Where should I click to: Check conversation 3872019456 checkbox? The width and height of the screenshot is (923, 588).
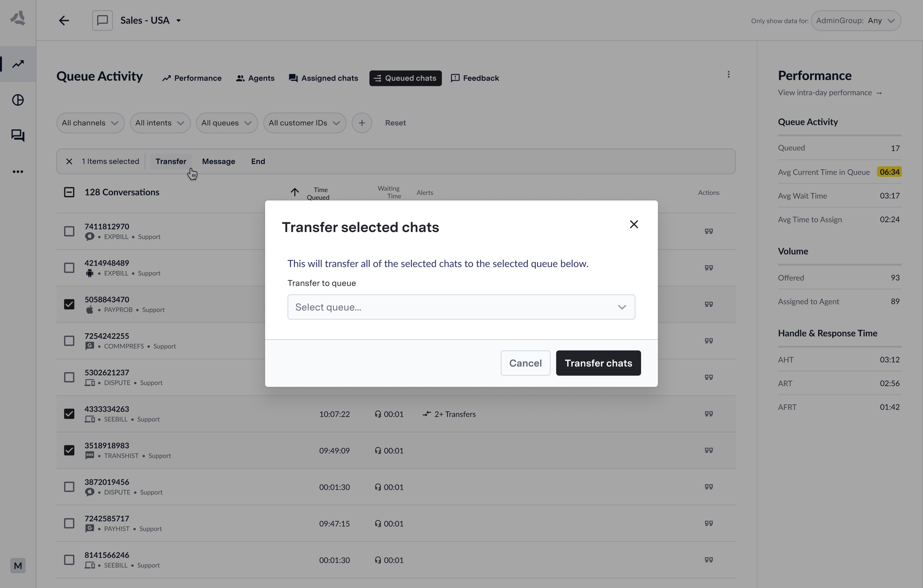[x=69, y=487]
